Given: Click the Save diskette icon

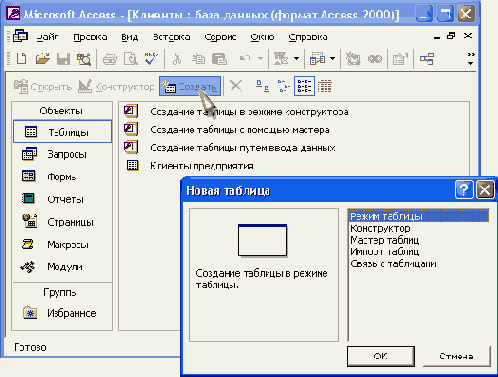Looking at the screenshot, I should 63,59.
